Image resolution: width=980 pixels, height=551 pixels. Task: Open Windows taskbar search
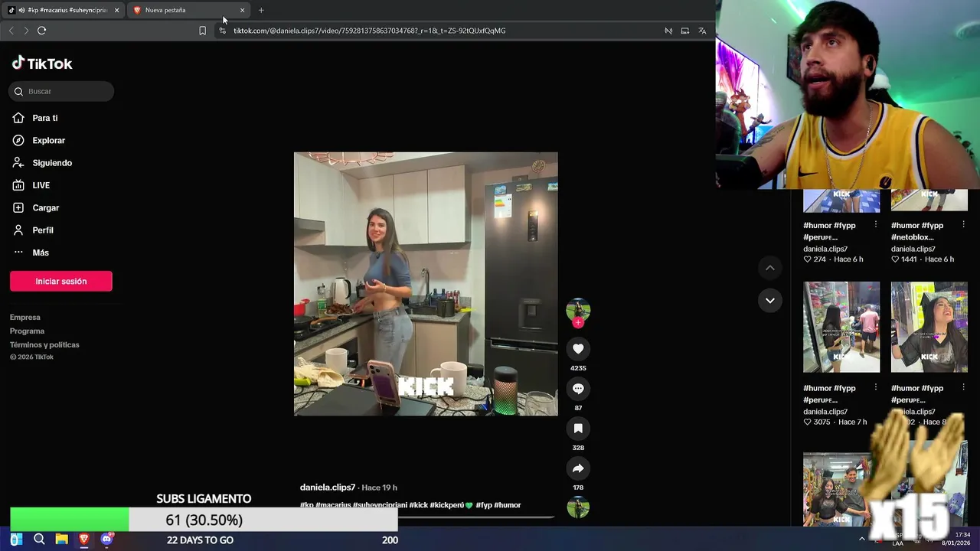(39, 540)
